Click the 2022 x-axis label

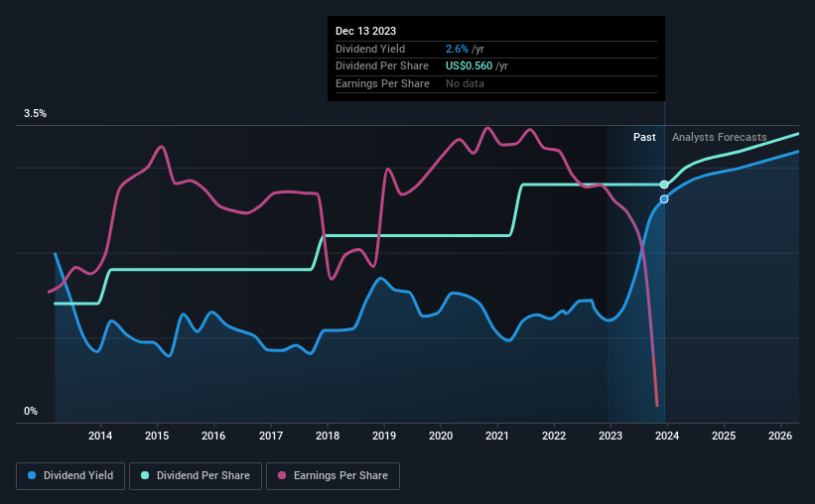[x=554, y=436]
